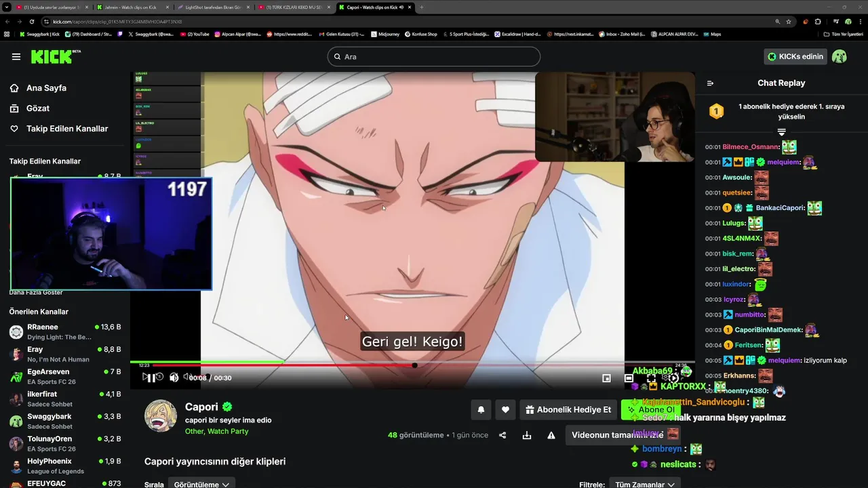Image resolution: width=868 pixels, height=488 pixels.
Task: Open the Maps bookmark
Action: (x=711, y=34)
